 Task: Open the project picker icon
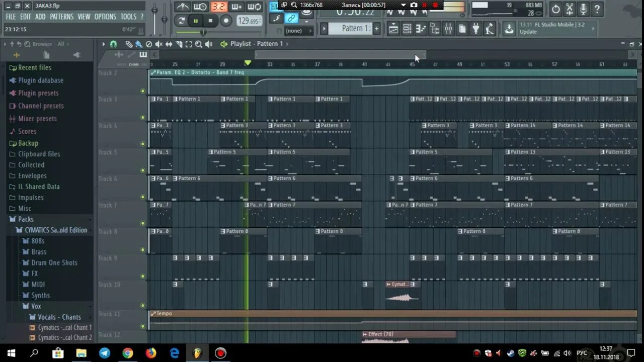pos(462,29)
